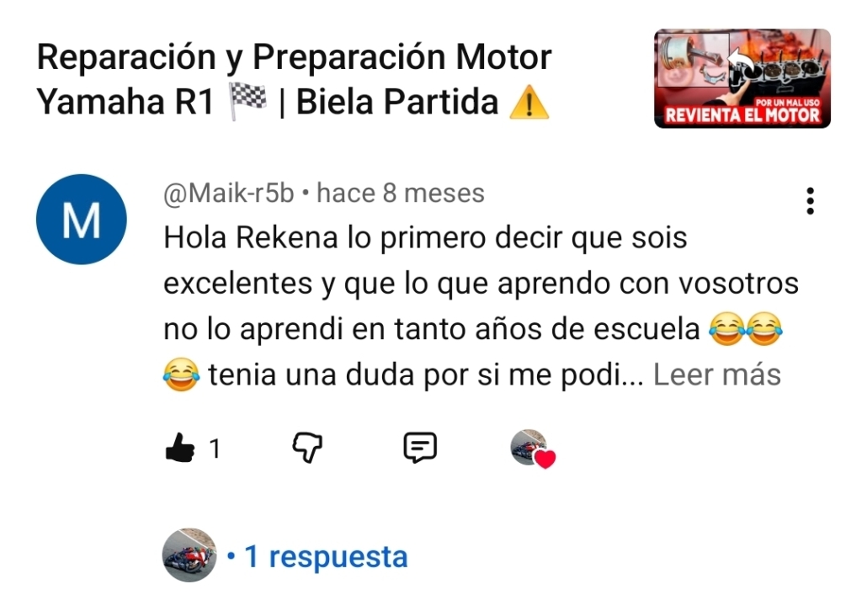867x616 pixels.
Task: Click the hace 8 meses timestamp
Action: (x=401, y=194)
